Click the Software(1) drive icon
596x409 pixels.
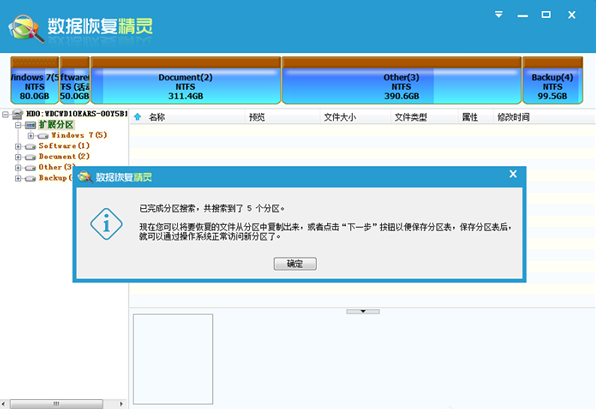tap(30, 146)
